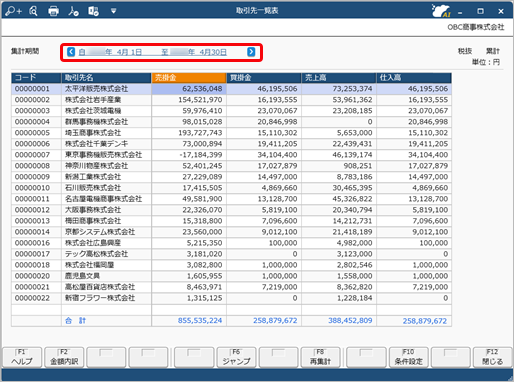Select row 神奈川物産株式会社
Viewport: 514px width, 382px height.
coord(231,166)
